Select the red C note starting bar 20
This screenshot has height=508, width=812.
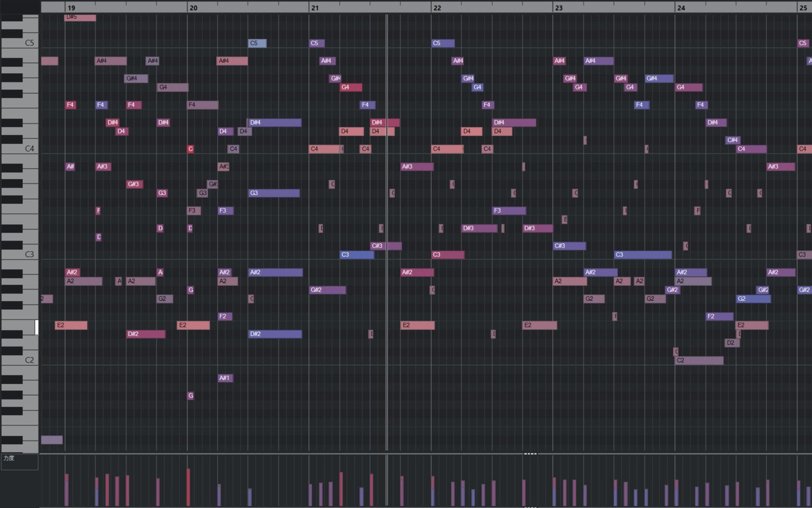pos(190,149)
